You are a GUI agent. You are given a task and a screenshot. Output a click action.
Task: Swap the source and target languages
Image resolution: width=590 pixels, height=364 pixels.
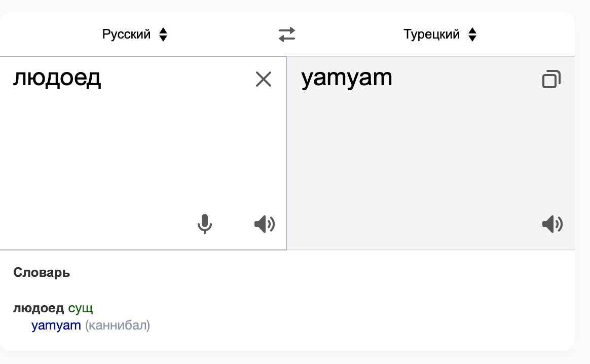pos(287,34)
